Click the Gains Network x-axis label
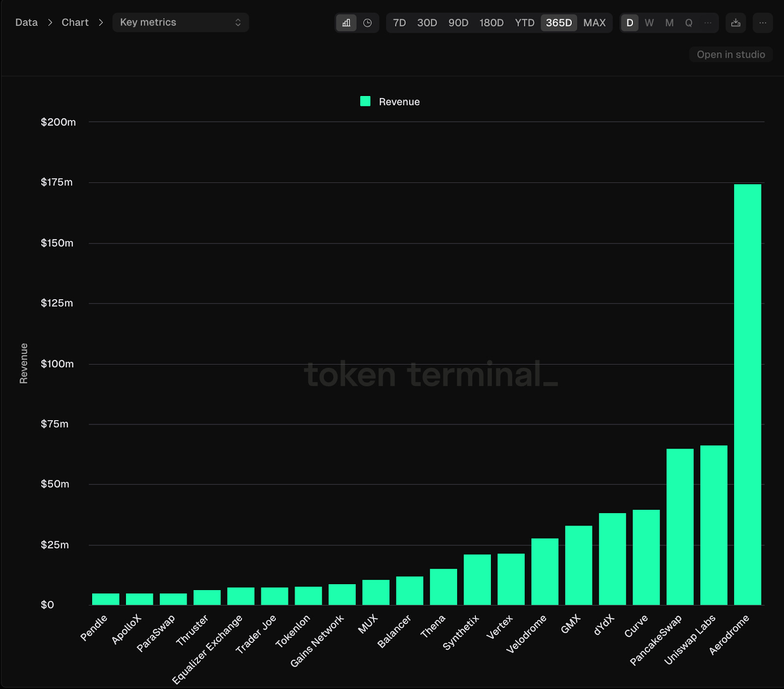The width and height of the screenshot is (784, 689). point(317,641)
